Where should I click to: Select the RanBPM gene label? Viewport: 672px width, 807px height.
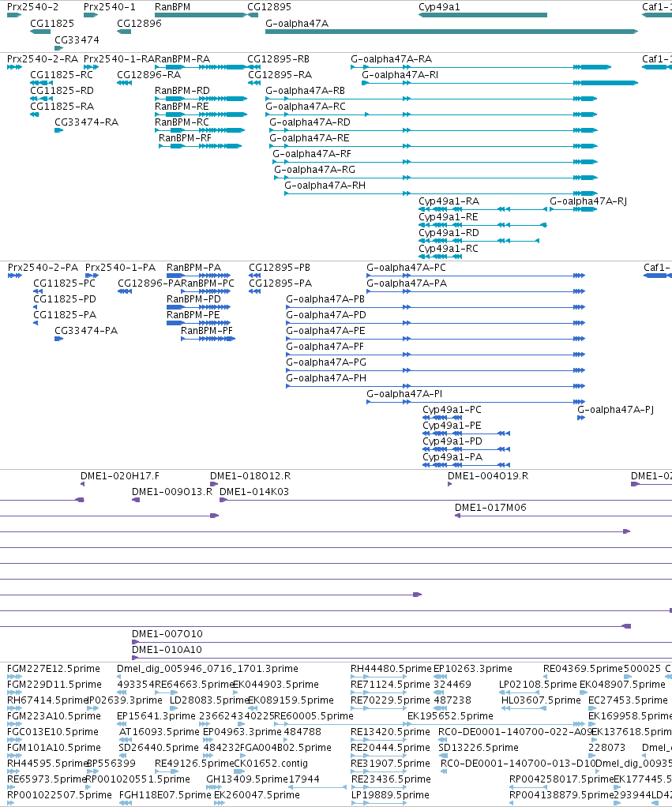point(172,7)
